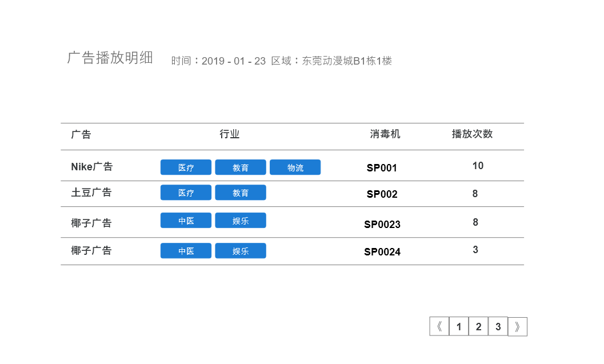Open page 2 in pagination
Viewport: 604px width, 364px height.
tap(478, 327)
